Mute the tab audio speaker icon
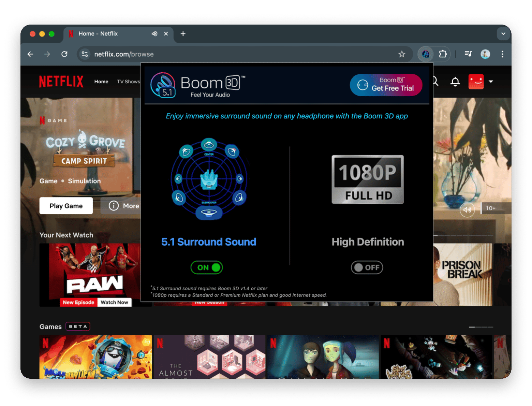 click(154, 34)
